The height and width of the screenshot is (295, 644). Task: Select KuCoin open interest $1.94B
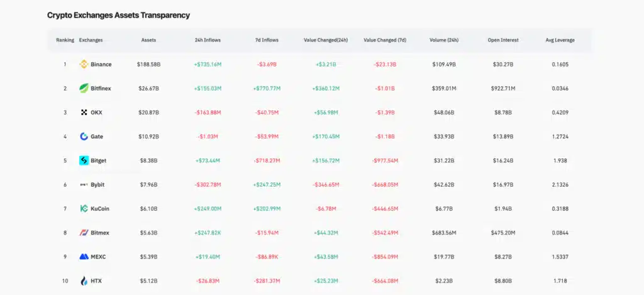click(x=503, y=209)
